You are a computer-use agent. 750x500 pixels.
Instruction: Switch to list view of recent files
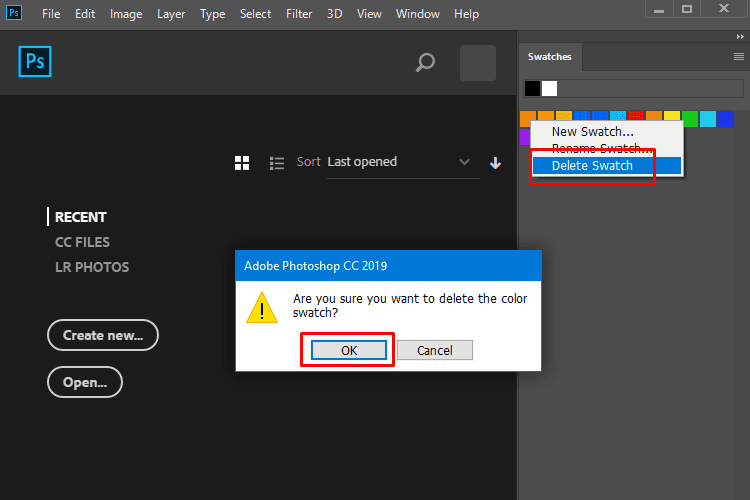pos(277,163)
